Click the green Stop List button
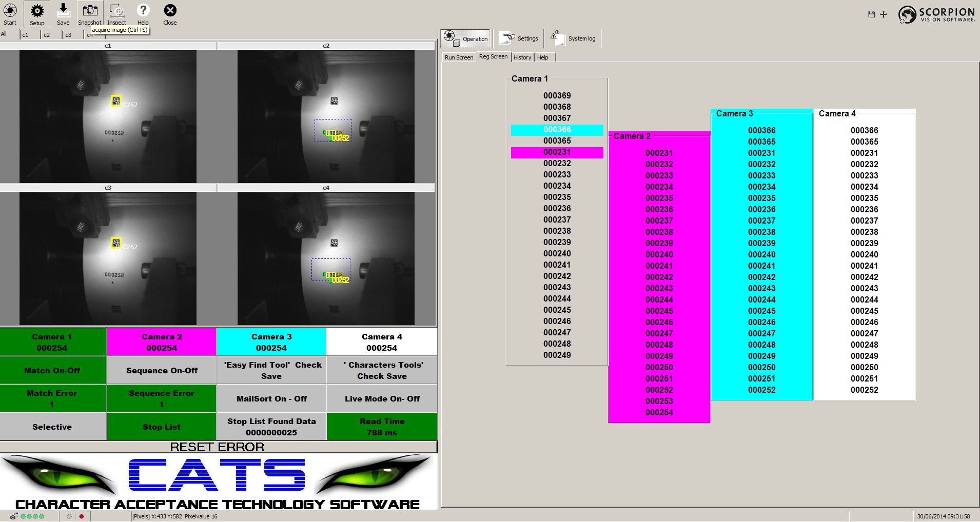Image resolution: width=980 pixels, height=522 pixels. (x=162, y=427)
